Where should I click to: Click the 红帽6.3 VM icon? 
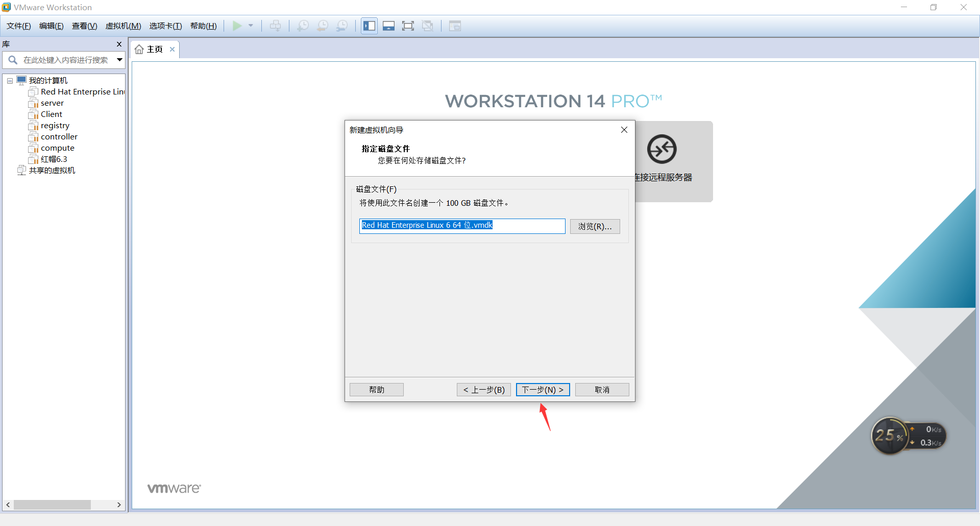33,159
